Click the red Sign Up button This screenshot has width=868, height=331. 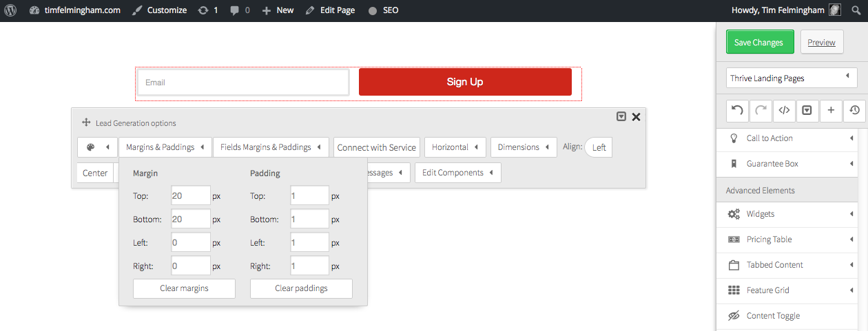(x=465, y=82)
